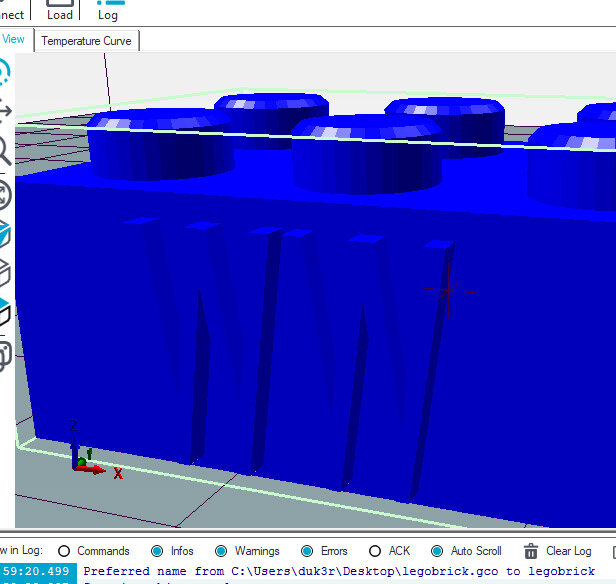This screenshot has width=616, height=584.
Task: Switch to the Temperature Curve tab
Action: tap(86, 41)
